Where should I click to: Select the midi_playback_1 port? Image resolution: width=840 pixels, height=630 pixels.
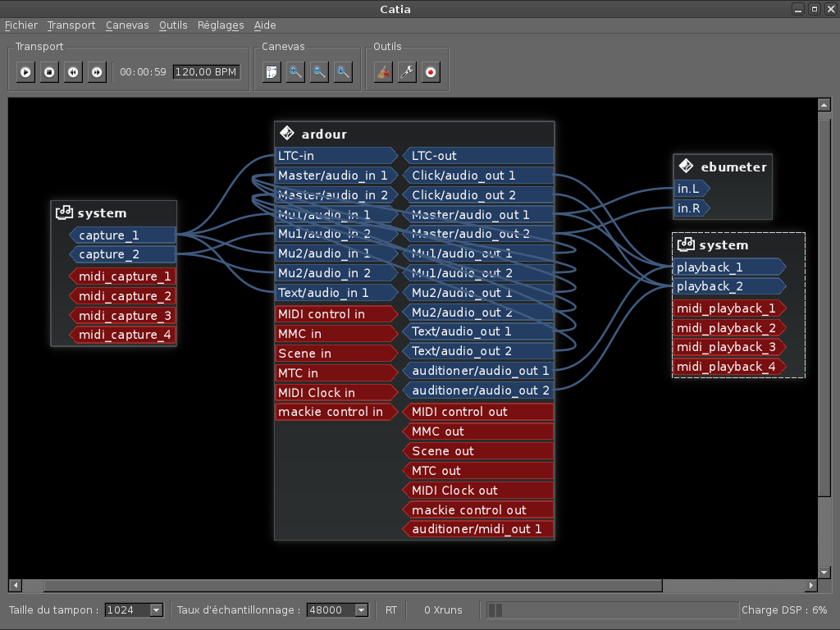click(729, 308)
